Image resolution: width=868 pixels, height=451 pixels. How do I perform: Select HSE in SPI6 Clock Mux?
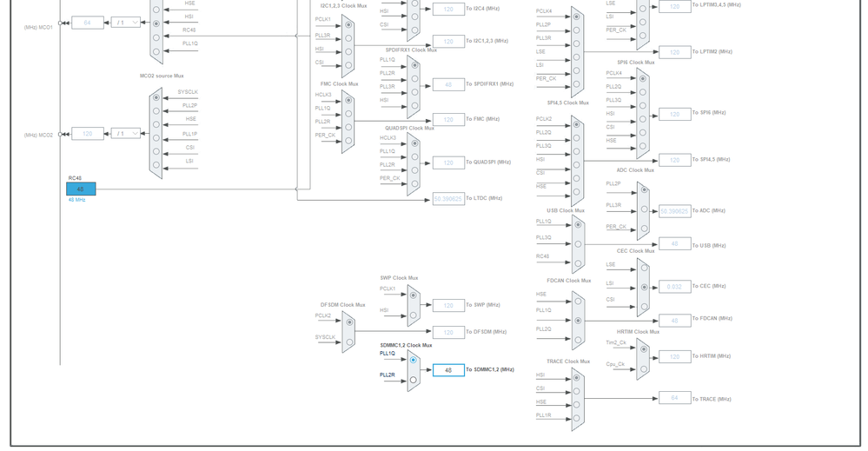[x=642, y=146]
